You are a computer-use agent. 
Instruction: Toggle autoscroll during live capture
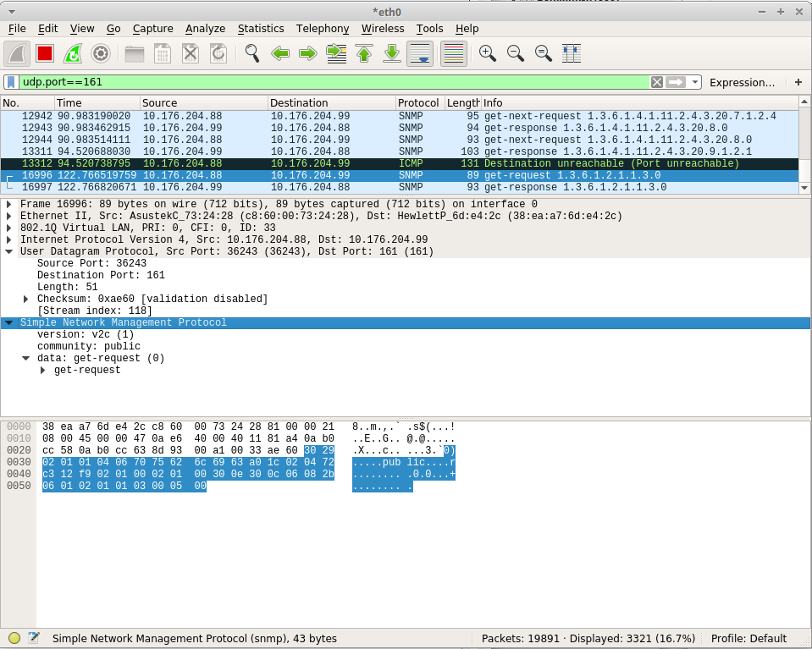(x=420, y=53)
